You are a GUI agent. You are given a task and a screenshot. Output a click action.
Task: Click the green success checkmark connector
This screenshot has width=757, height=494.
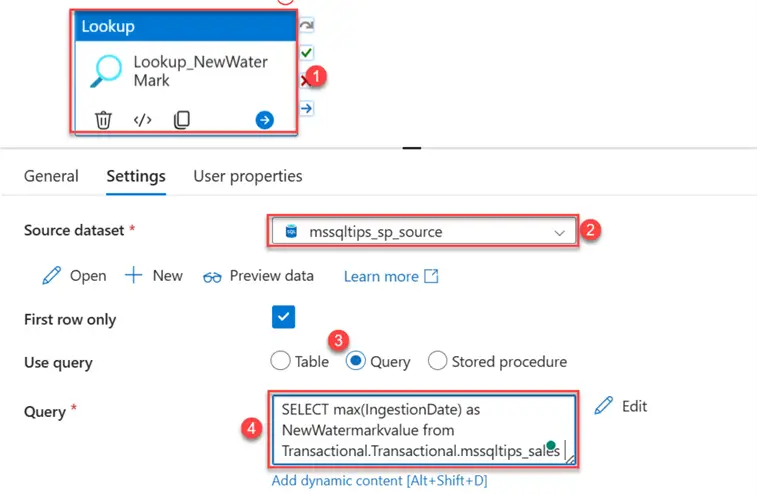307,52
